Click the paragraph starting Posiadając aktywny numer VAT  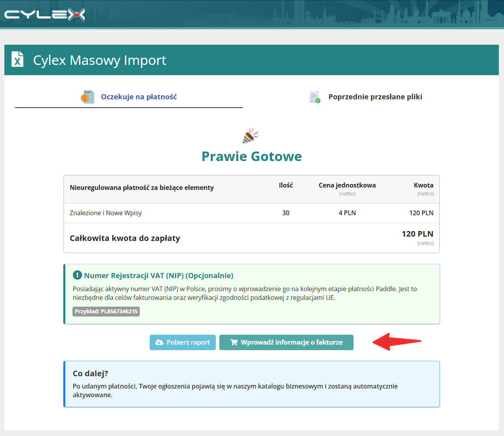[245, 293]
